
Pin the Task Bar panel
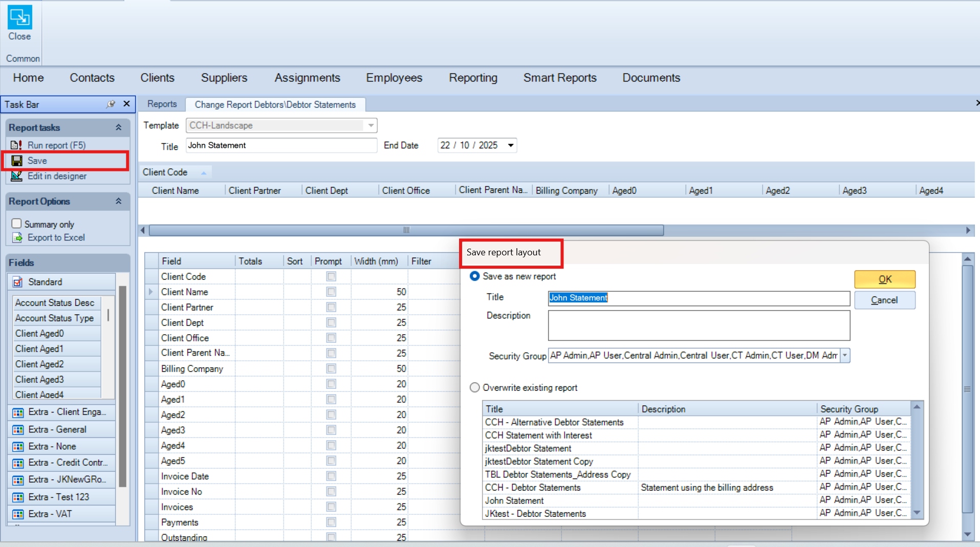point(111,104)
